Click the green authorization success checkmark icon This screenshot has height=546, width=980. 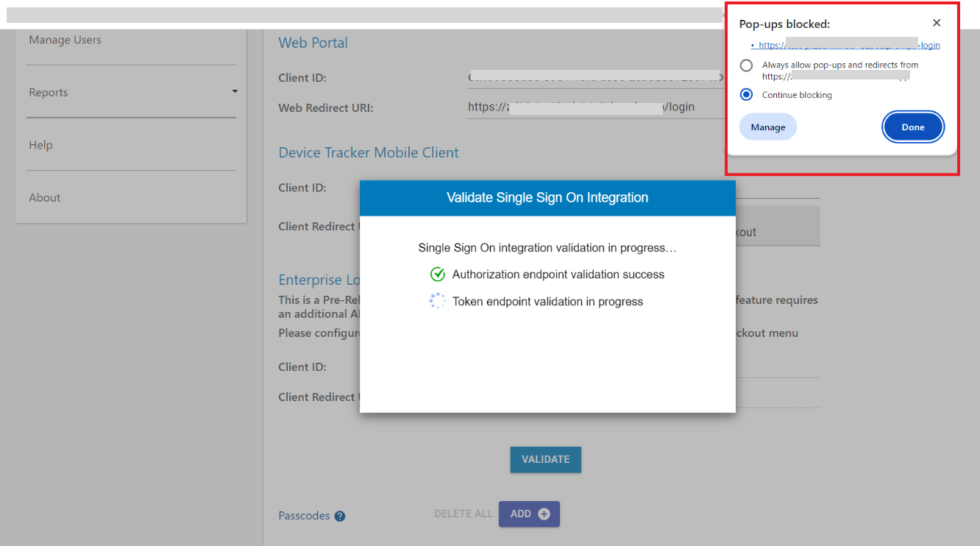point(438,274)
